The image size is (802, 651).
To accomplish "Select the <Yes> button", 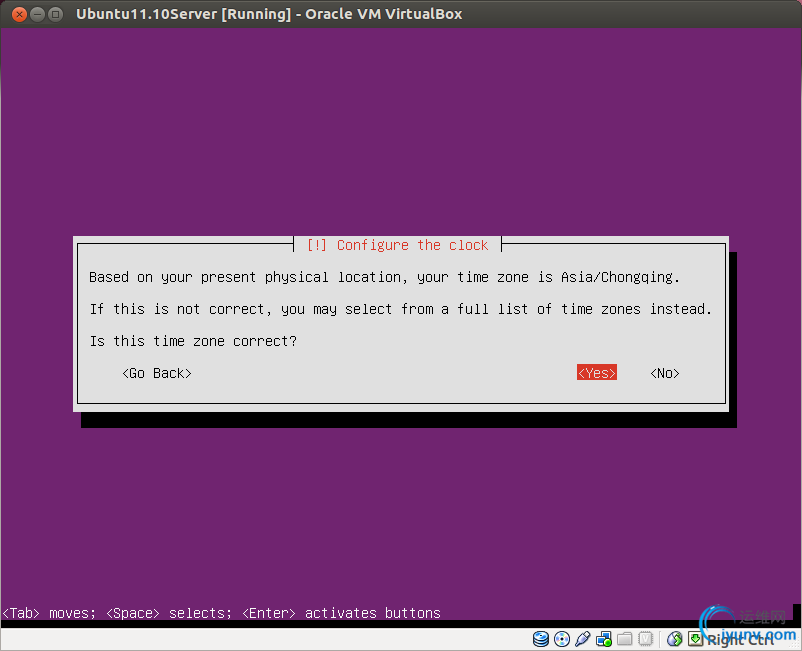I will [x=596, y=373].
